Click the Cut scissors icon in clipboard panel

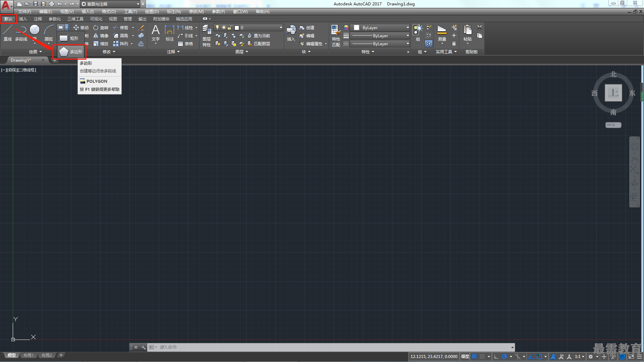pyautogui.click(x=480, y=27)
